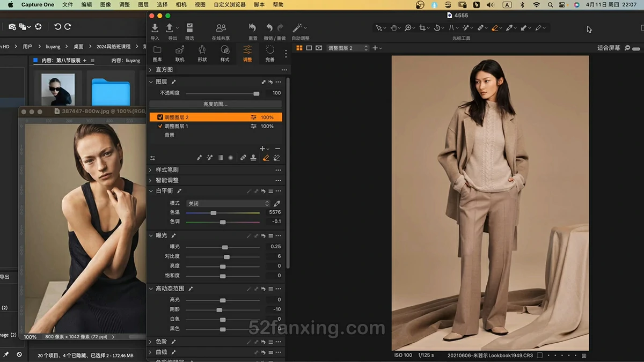Screen dimensions: 644x362
Task: Select the rotate cursor tool
Action: [x=437, y=28]
